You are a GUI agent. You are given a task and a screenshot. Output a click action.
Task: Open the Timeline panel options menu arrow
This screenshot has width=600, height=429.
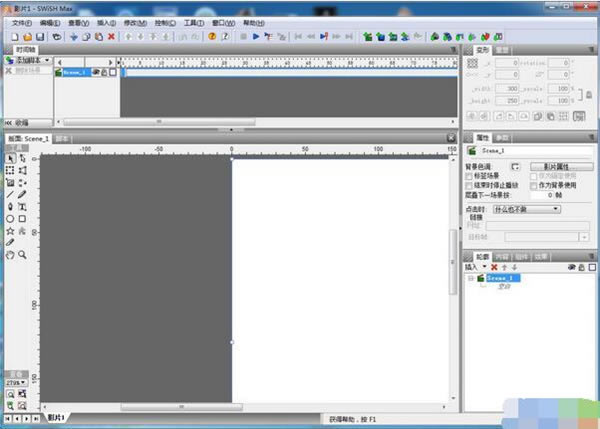pyautogui.click(x=453, y=50)
